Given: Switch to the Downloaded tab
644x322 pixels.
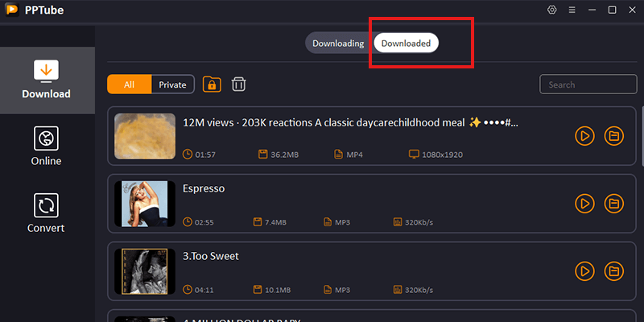Looking at the screenshot, I should [406, 43].
